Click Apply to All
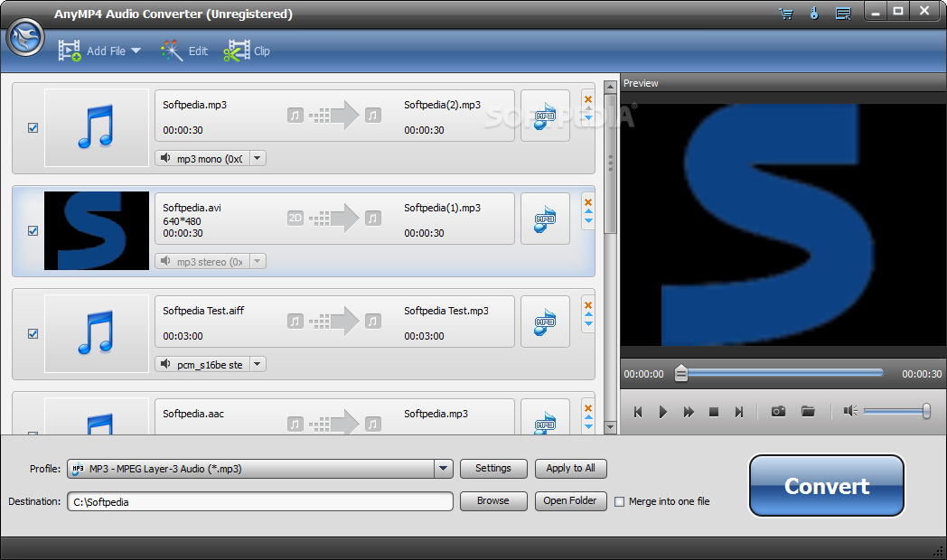947x560 pixels. (571, 468)
